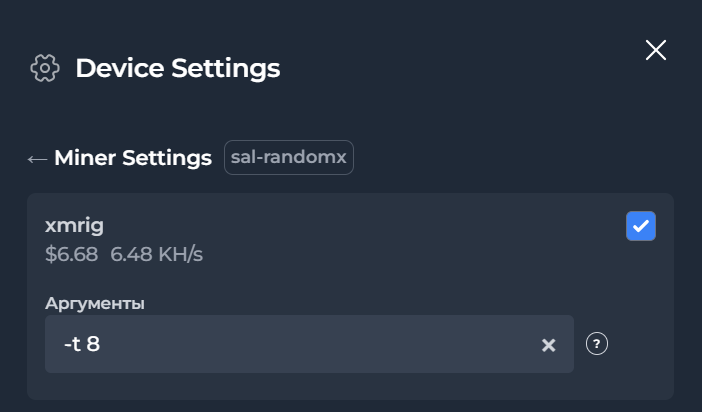Click the Аргументы field label
The image size is (702, 412).
tap(95, 304)
